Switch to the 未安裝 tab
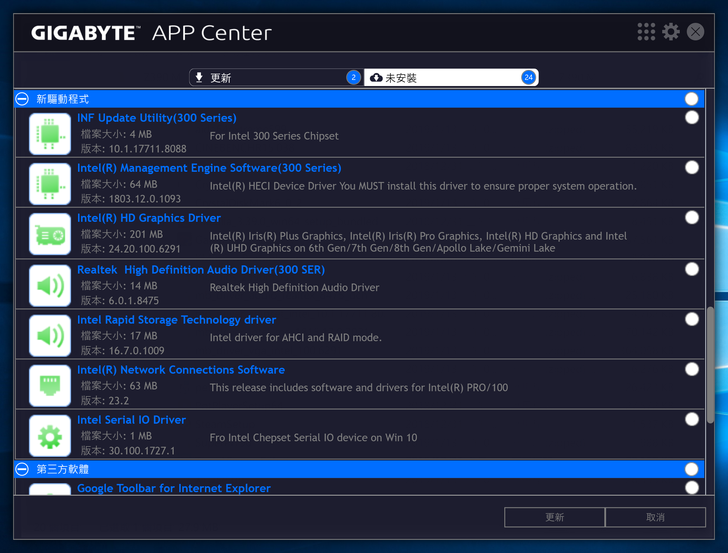 [x=452, y=77]
